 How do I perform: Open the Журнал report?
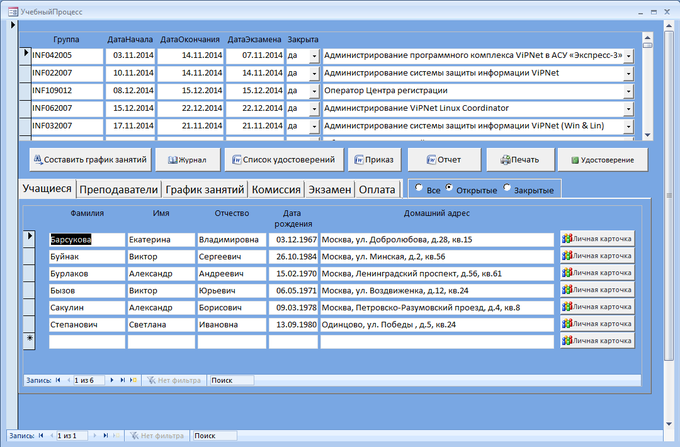click(187, 159)
